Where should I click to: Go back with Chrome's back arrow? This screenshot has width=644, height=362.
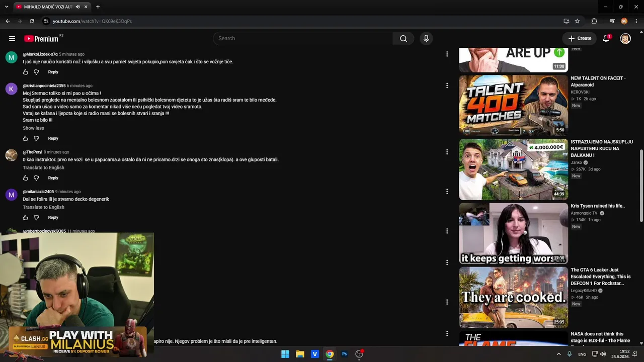pyautogui.click(x=8, y=21)
